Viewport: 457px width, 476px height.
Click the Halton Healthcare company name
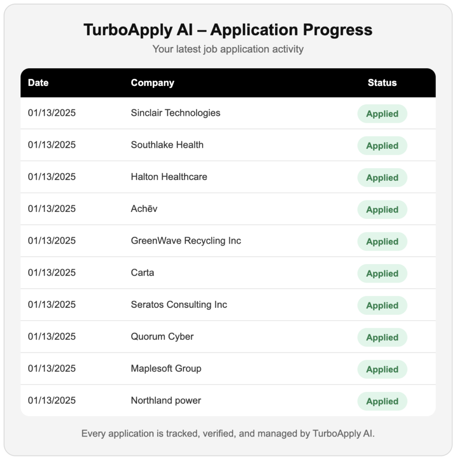169,177
